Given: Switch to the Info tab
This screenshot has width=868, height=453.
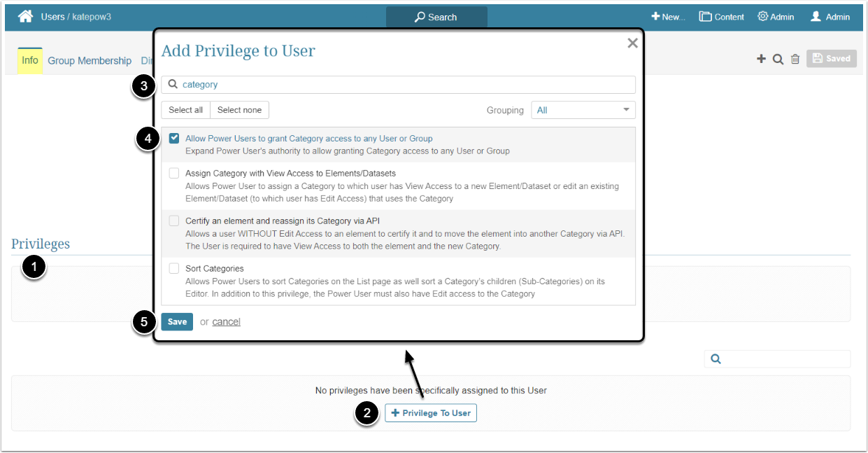Looking at the screenshot, I should (30, 60).
